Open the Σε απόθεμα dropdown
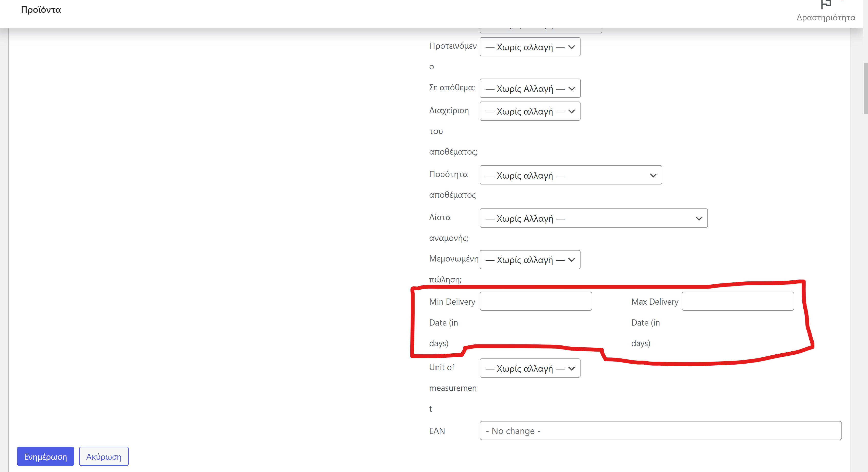The width and height of the screenshot is (868, 472). point(529,89)
